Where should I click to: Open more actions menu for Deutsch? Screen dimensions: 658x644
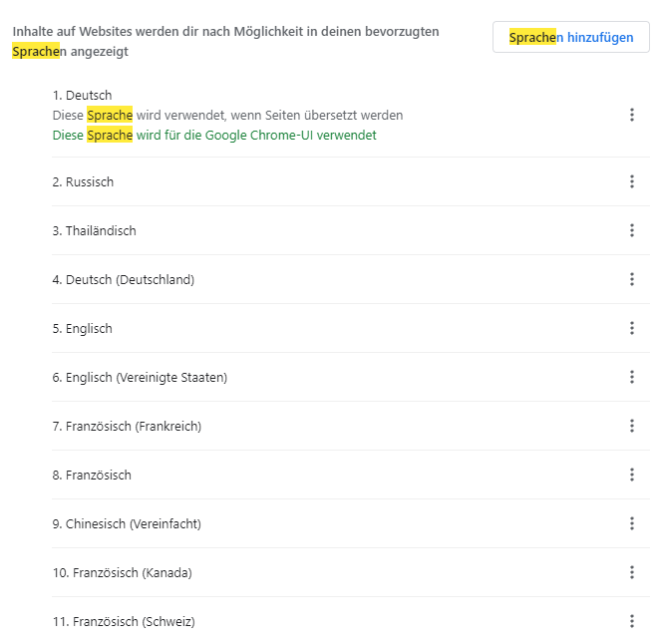[631, 115]
